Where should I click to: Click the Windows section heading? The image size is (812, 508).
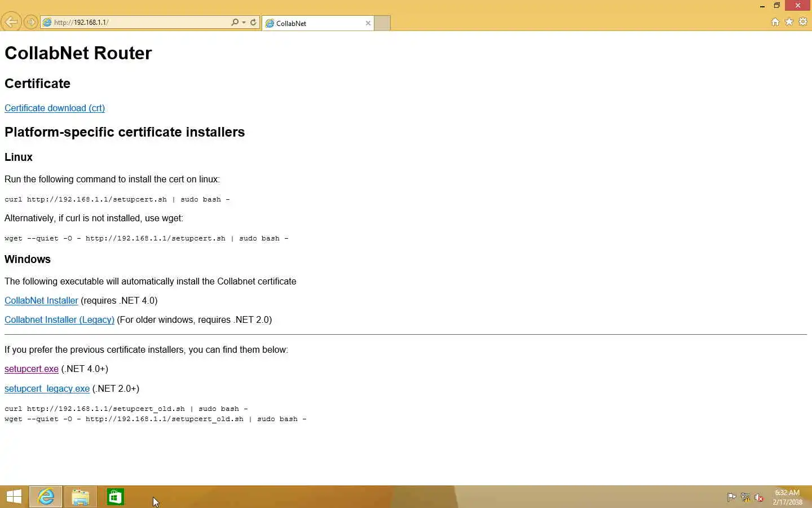click(28, 260)
